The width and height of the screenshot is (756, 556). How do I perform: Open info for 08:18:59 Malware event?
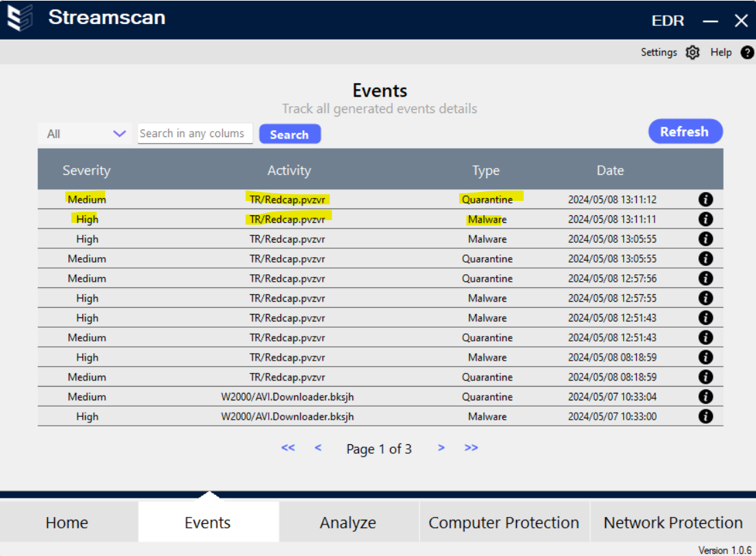pos(705,357)
